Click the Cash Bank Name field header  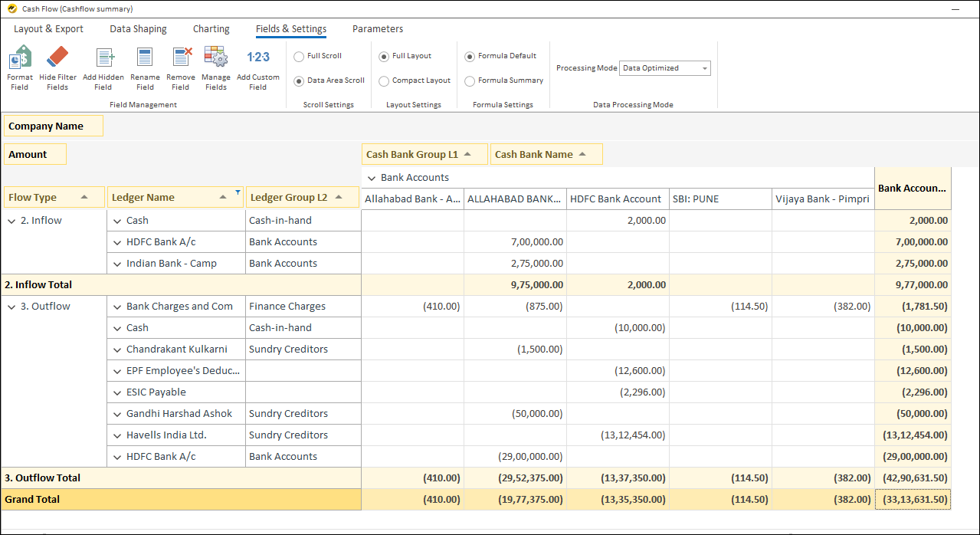click(534, 155)
